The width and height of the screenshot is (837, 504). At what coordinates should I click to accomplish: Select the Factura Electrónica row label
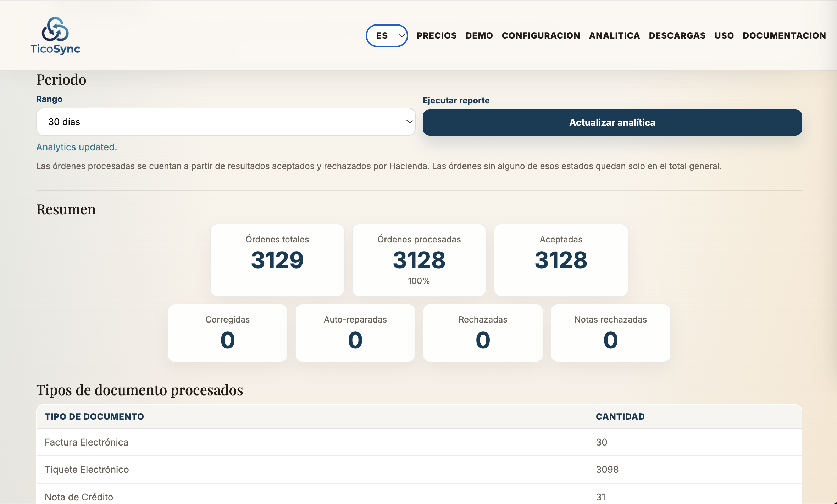pyautogui.click(x=87, y=442)
